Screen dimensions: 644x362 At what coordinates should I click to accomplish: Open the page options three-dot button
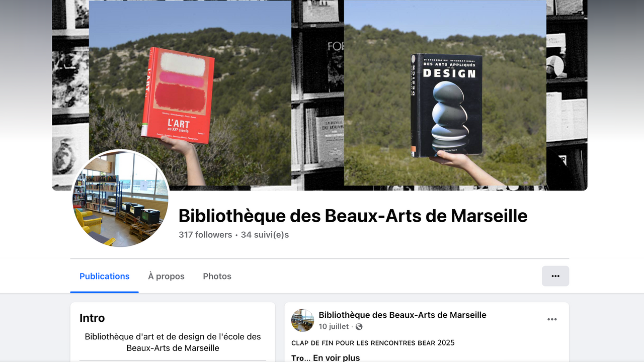coord(555,276)
